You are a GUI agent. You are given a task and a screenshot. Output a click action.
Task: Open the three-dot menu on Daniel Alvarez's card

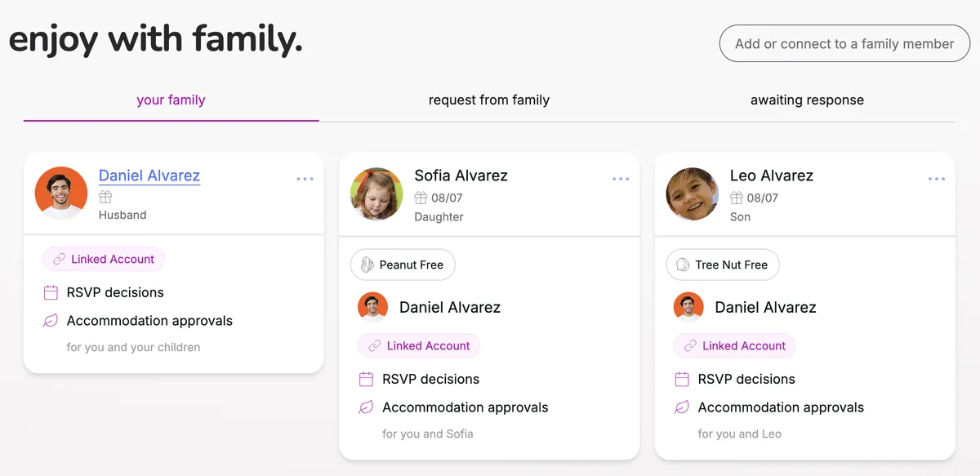click(x=305, y=179)
